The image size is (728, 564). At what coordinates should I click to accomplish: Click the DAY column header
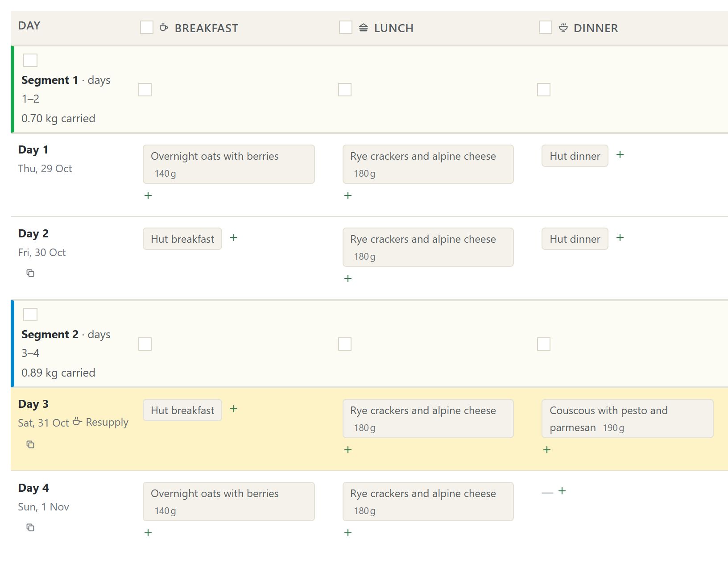[29, 25]
